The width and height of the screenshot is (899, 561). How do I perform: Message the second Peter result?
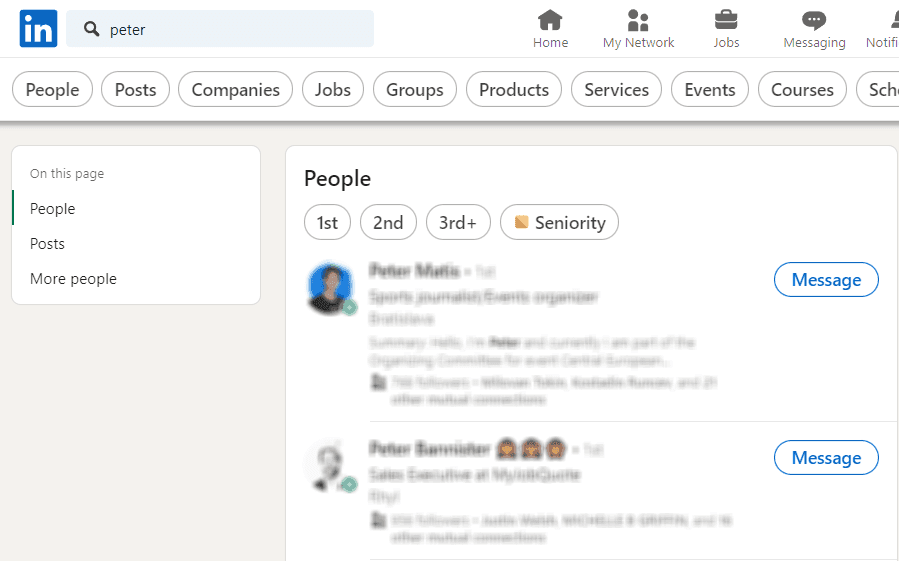pos(826,457)
